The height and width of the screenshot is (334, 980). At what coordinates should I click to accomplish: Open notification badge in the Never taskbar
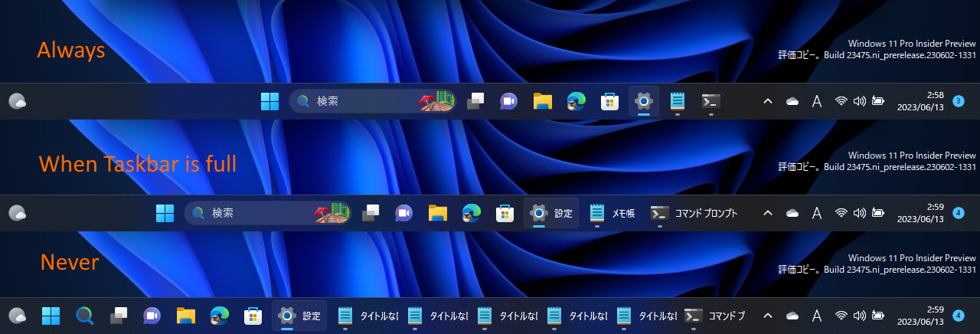click(959, 314)
